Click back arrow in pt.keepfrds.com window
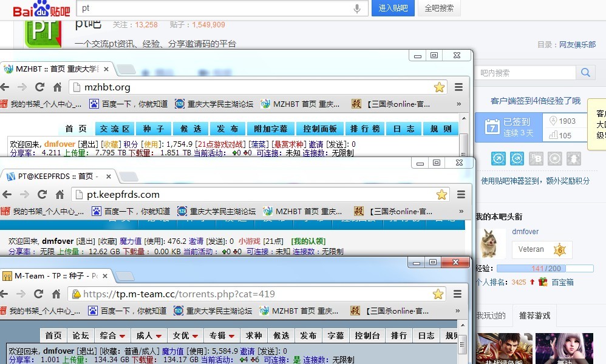 tap(7, 194)
